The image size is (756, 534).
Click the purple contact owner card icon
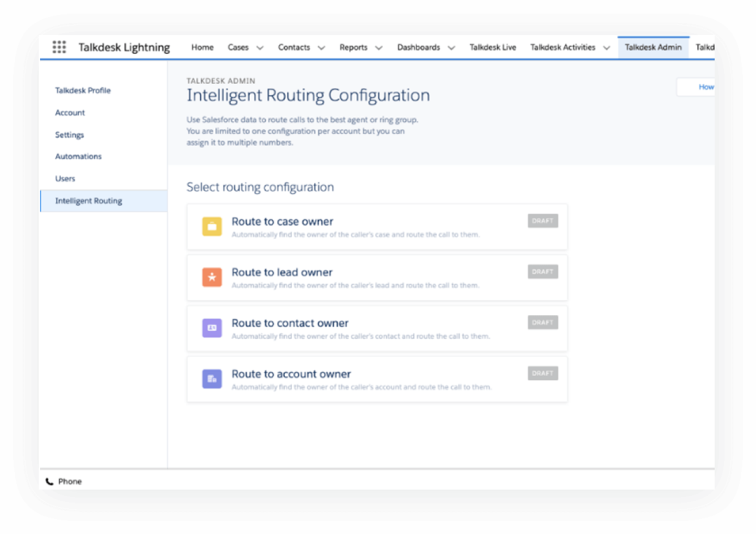pyautogui.click(x=212, y=328)
